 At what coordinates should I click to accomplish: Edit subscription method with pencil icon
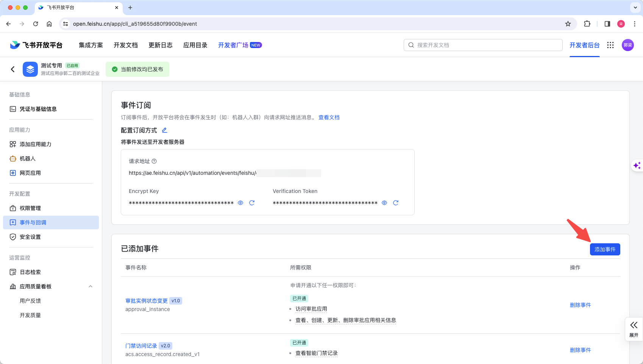click(x=164, y=130)
